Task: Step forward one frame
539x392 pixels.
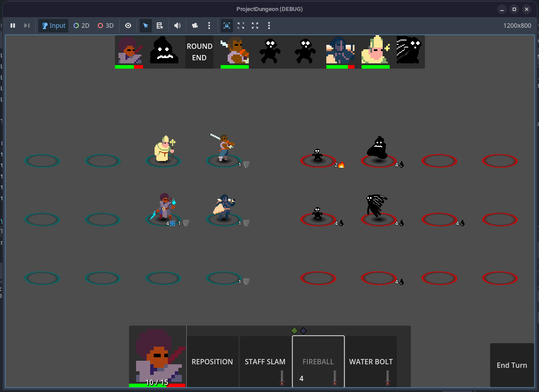Action: point(26,26)
